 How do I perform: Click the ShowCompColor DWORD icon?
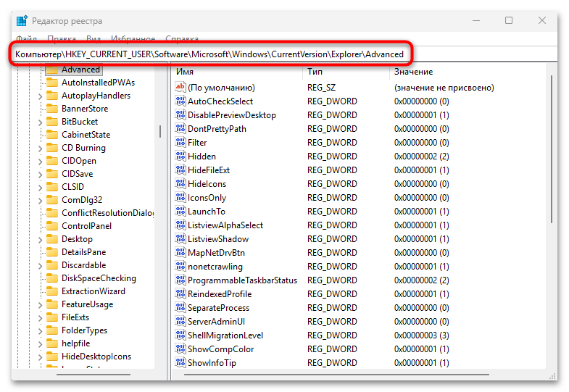point(180,349)
